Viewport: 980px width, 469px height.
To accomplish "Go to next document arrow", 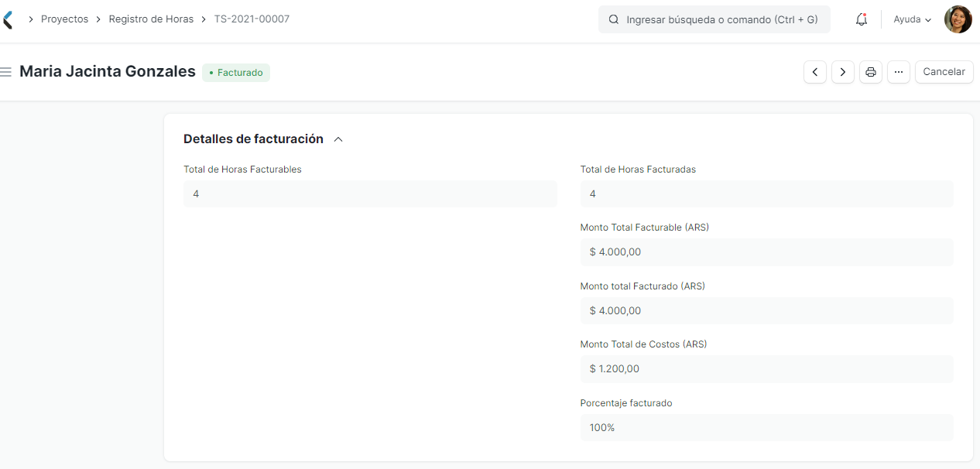I will [x=843, y=72].
